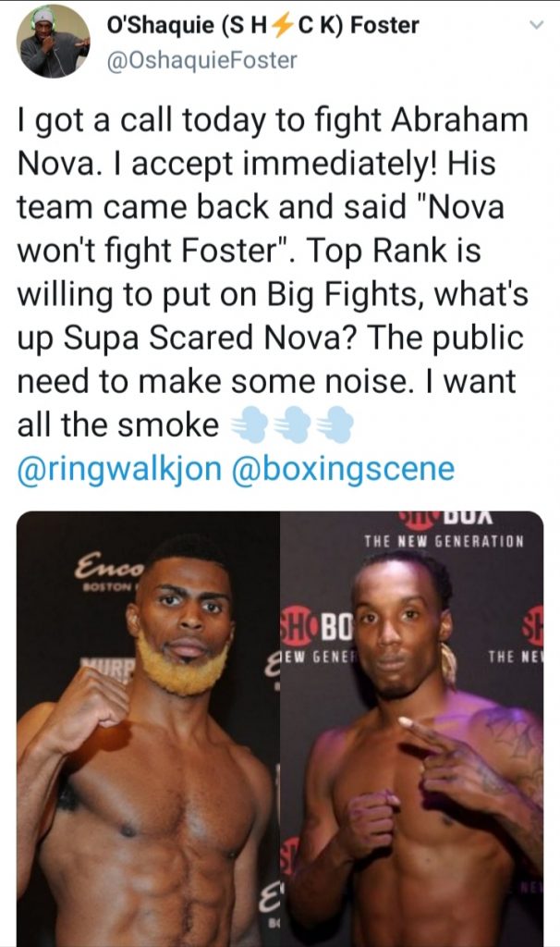Click the Encore Boston logo in left photo
The width and height of the screenshot is (560, 947).
point(109,573)
